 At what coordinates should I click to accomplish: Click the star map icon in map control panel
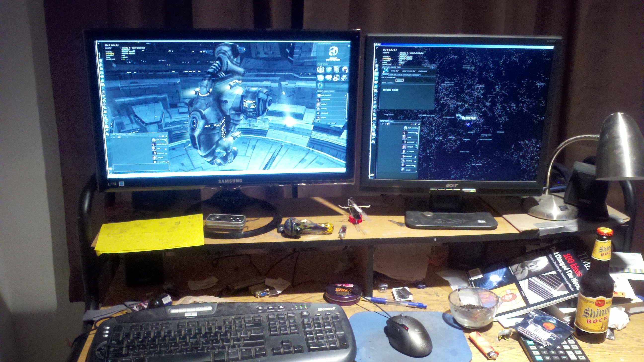386,70
